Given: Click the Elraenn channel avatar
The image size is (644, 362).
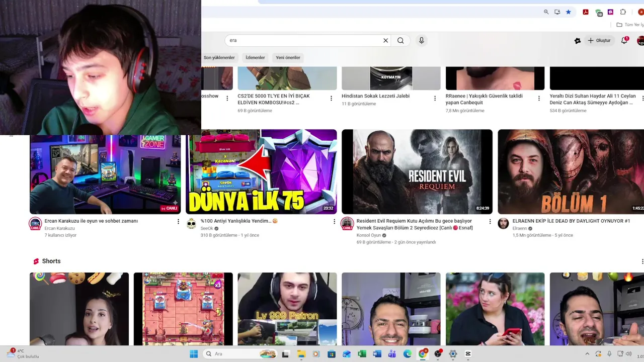Looking at the screenshot, I should click(503, 224).
